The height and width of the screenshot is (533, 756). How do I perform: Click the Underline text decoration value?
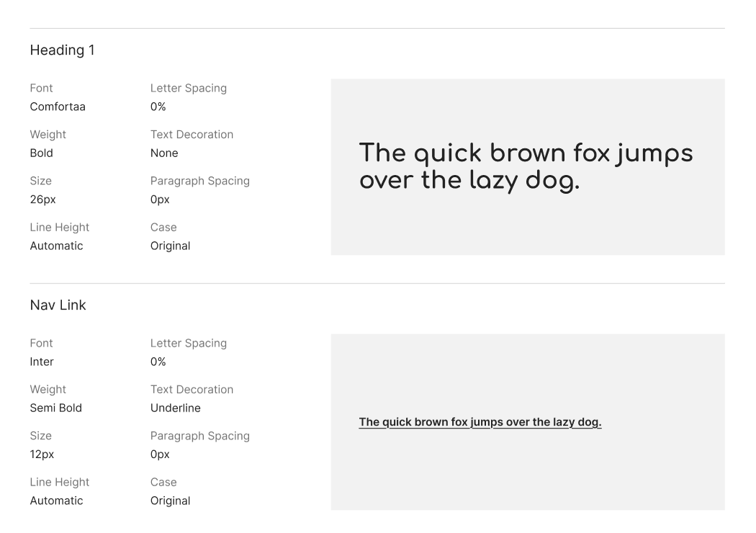pyautogui.click(x=175, y=408)
